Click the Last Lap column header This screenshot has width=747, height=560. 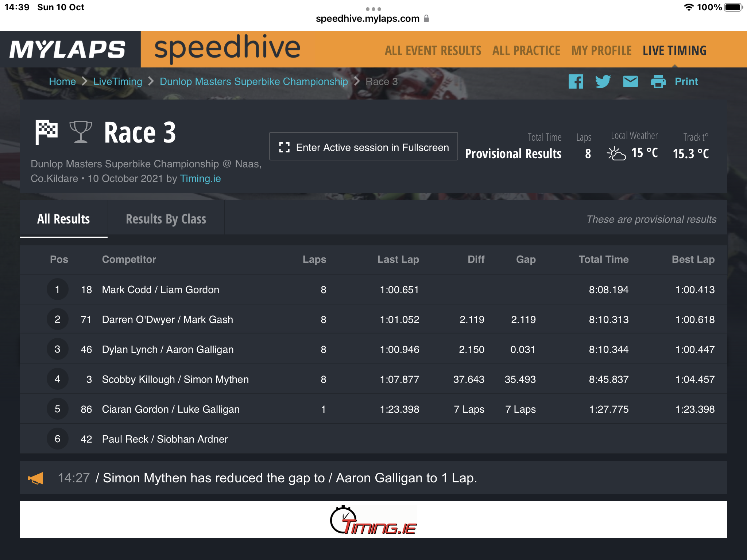point(398,260)
